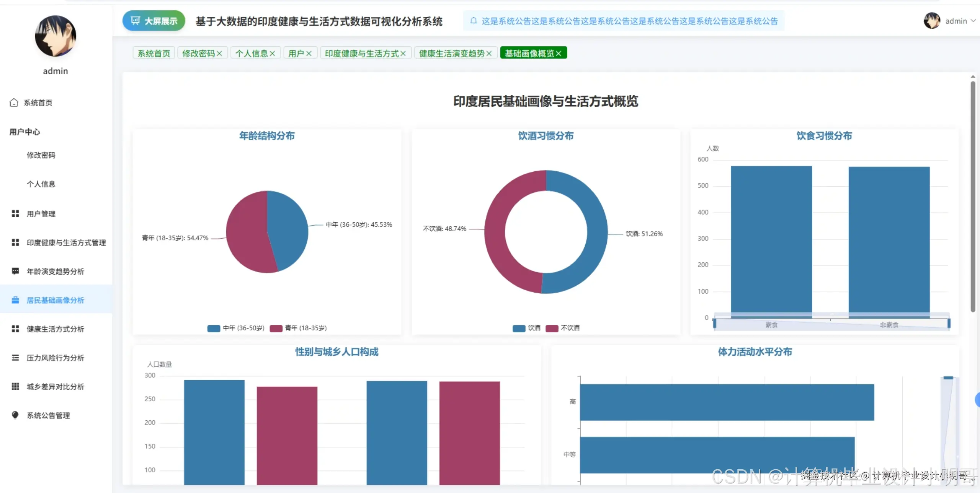The height and width of the screenshot is (493, 980).
Task: Click the 大屏展示 button
Action: pyautogui.click(x=154, y=21)
